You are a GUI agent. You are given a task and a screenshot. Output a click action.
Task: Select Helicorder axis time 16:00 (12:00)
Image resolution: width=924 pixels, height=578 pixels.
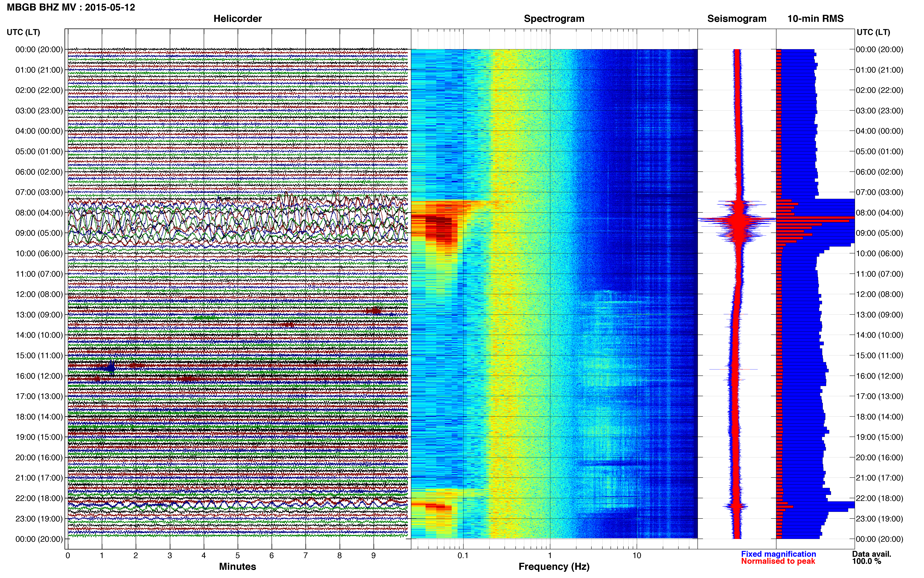pyautogui.click(x=39, y=376)
